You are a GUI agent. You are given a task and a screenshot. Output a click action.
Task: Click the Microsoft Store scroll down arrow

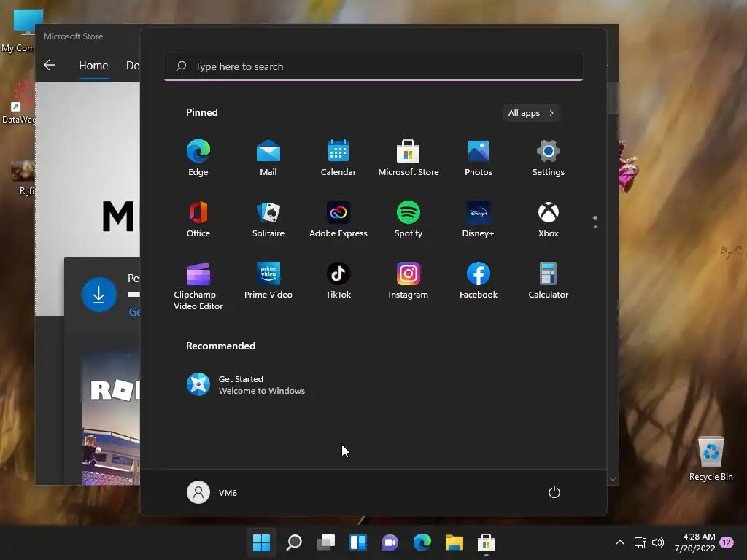pyautogui.click(x=613, y=479)
